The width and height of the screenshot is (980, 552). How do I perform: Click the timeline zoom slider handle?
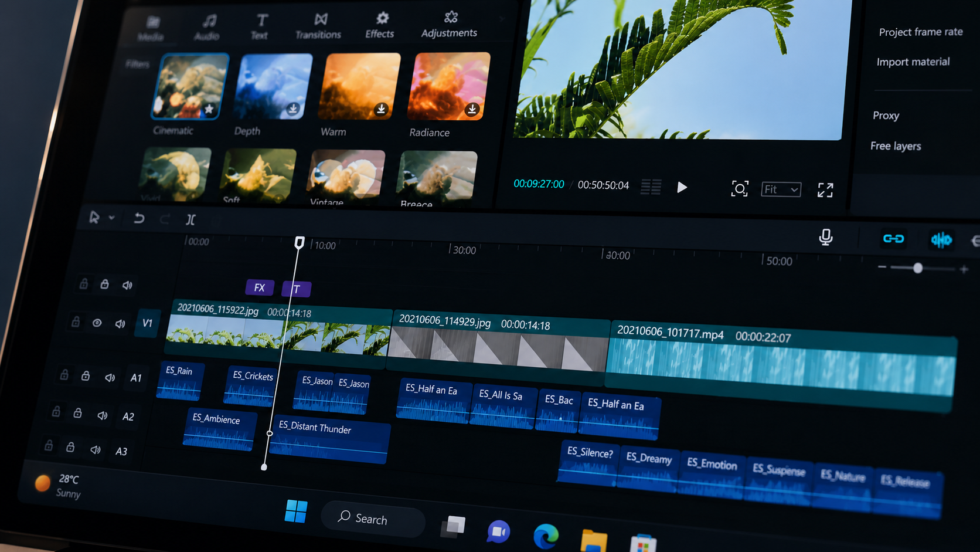point(918,268)
